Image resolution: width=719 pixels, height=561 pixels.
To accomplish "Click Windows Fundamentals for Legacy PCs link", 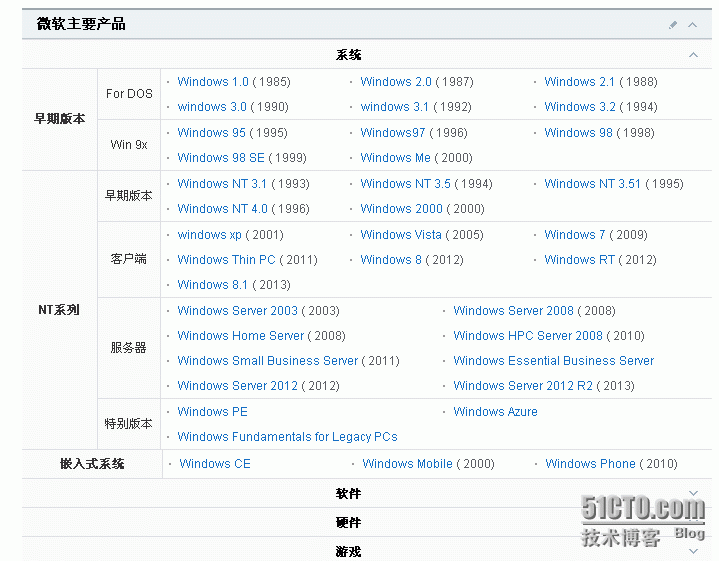I will tap(288, 437).
